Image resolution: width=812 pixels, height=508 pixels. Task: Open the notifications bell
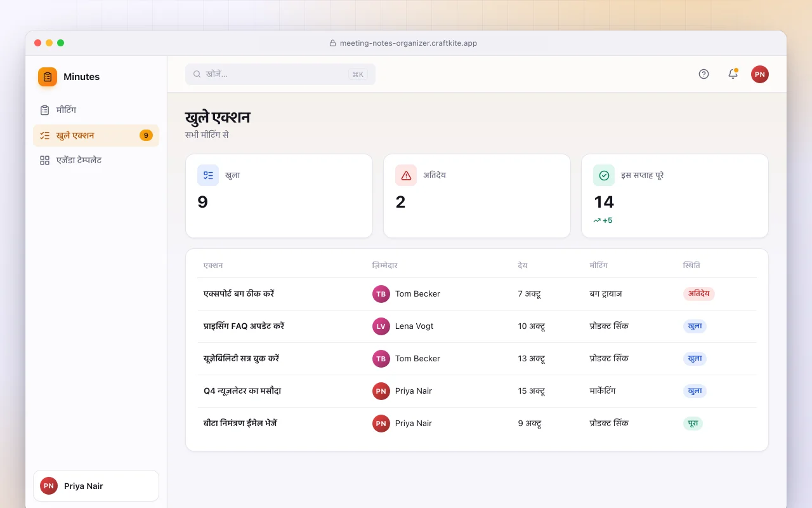[x=733, y=74]
